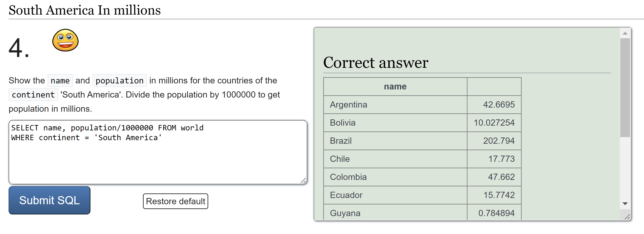Click the 'name' column header in results
644x234 pixels.
[x=395, y=87]
